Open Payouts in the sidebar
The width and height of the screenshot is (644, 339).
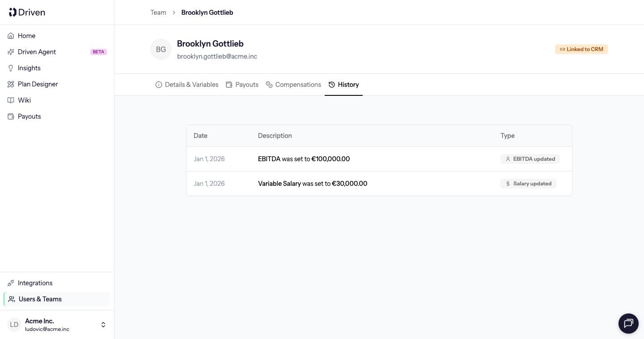point(57,116)
